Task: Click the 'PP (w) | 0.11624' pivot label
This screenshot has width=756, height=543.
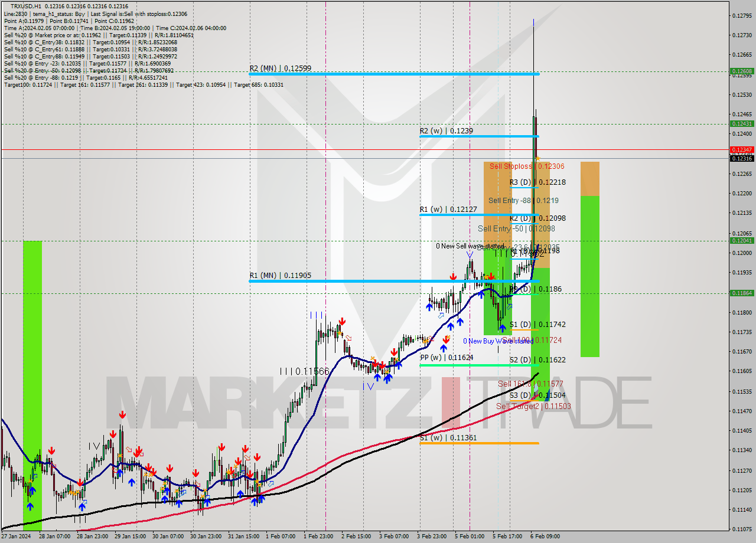Action: (x=447, y=358)
